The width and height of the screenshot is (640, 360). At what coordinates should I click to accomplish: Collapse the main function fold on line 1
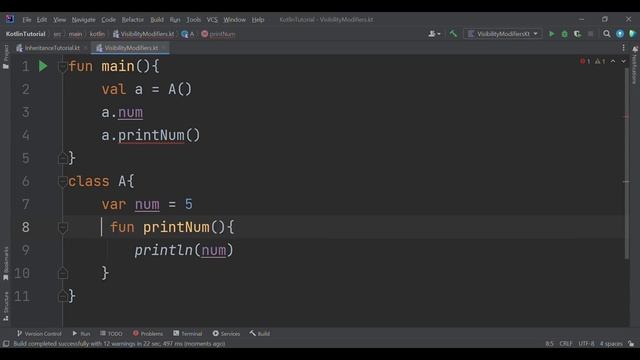[x=62, y=67]
